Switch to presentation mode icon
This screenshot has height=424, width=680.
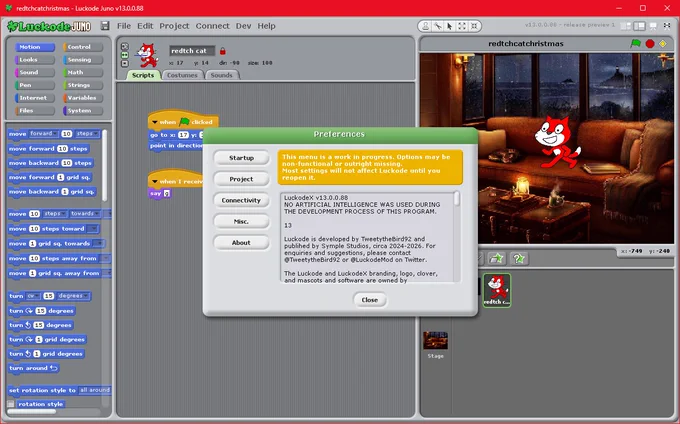tap(653, 26)
